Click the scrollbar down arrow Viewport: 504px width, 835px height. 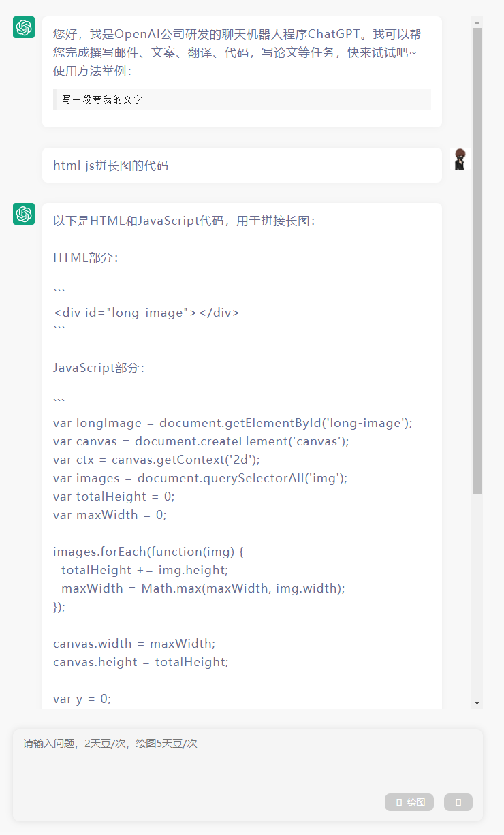(477, 702)
